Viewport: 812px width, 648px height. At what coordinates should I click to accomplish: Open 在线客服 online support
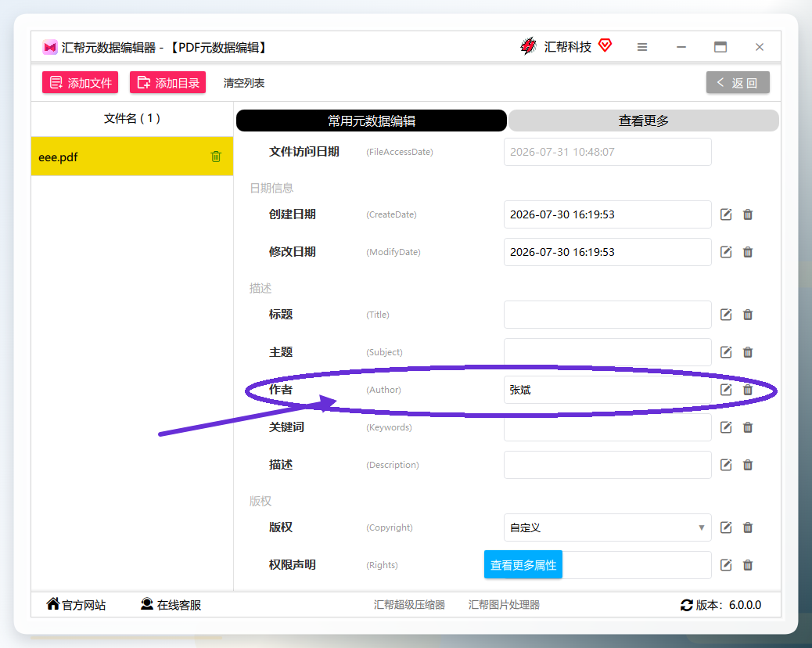click(171, 604)
